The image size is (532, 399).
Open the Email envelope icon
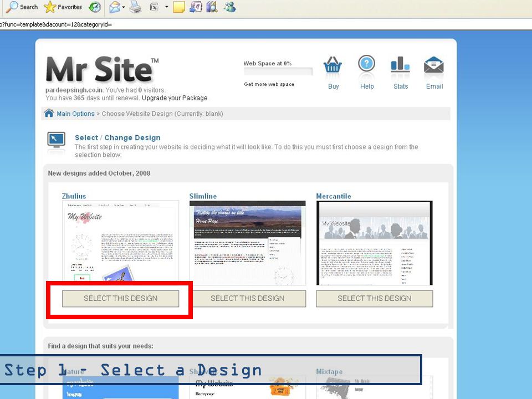[x=433, y=65]
